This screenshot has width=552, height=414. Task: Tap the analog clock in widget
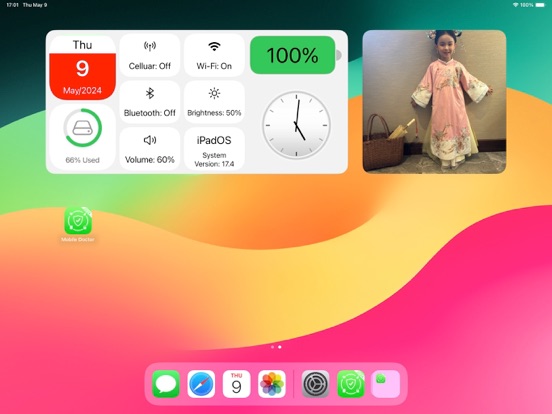296,125
